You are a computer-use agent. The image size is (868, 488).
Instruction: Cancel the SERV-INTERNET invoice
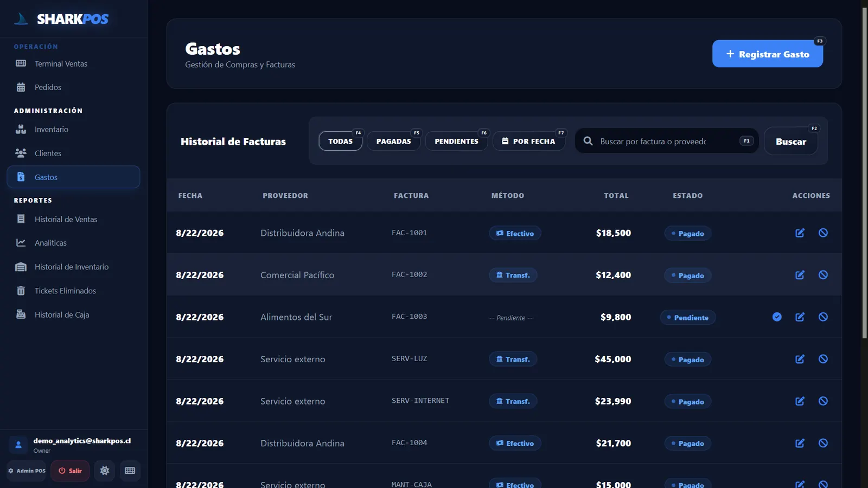click(x=823, y=401)
